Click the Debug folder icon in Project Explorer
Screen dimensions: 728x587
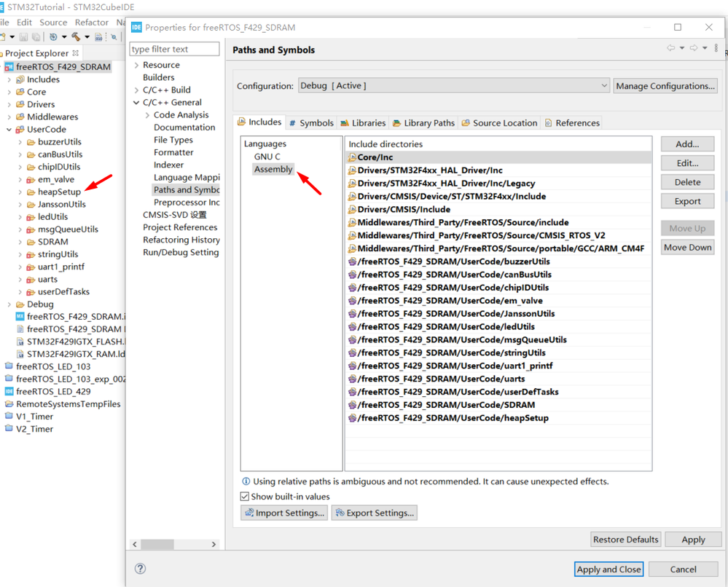20,304
